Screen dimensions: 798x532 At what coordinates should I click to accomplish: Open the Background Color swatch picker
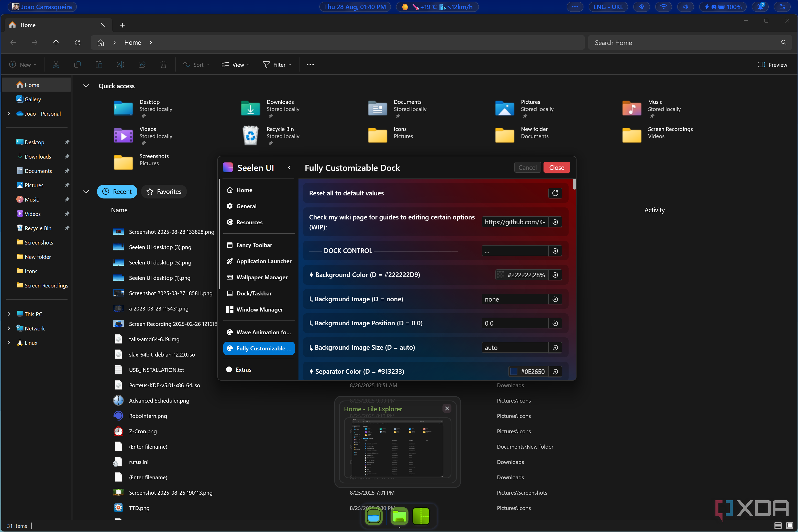point(501,275)
